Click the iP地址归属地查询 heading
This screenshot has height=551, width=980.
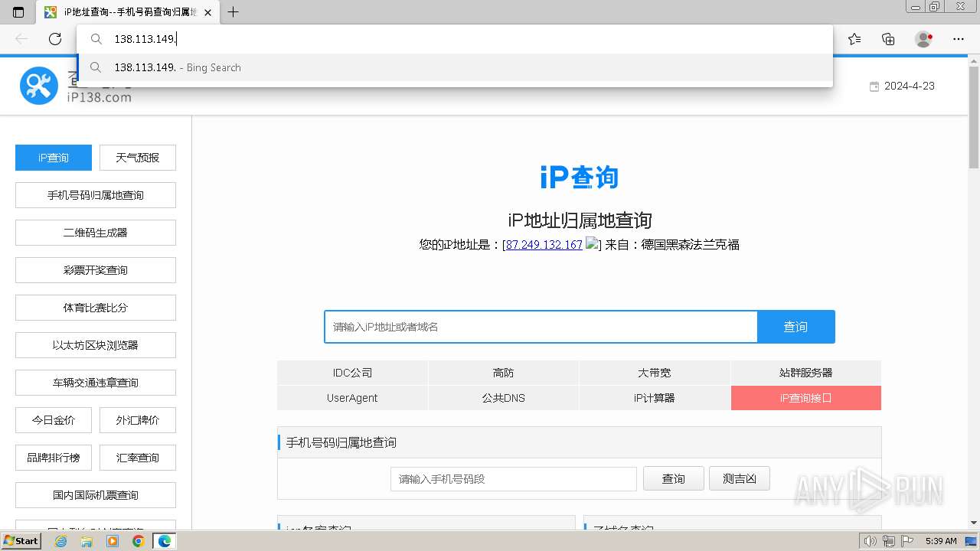(580, 220)
